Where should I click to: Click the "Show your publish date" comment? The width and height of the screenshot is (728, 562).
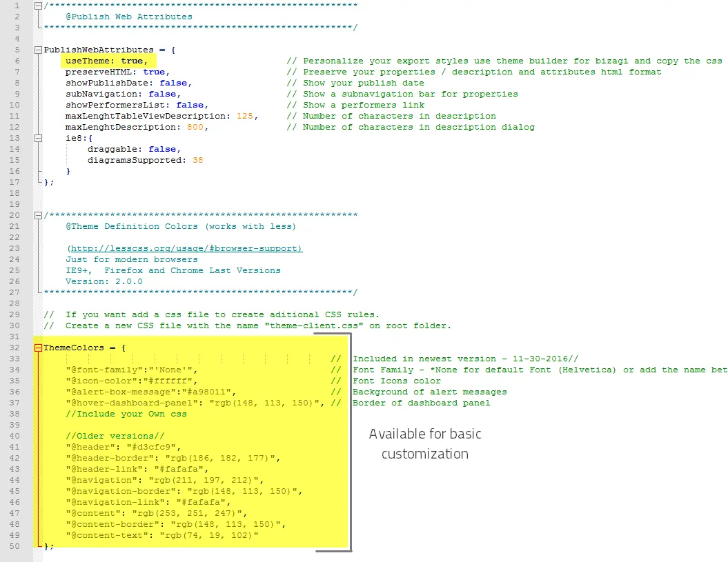pyautogui.click(x=355, y=83)
